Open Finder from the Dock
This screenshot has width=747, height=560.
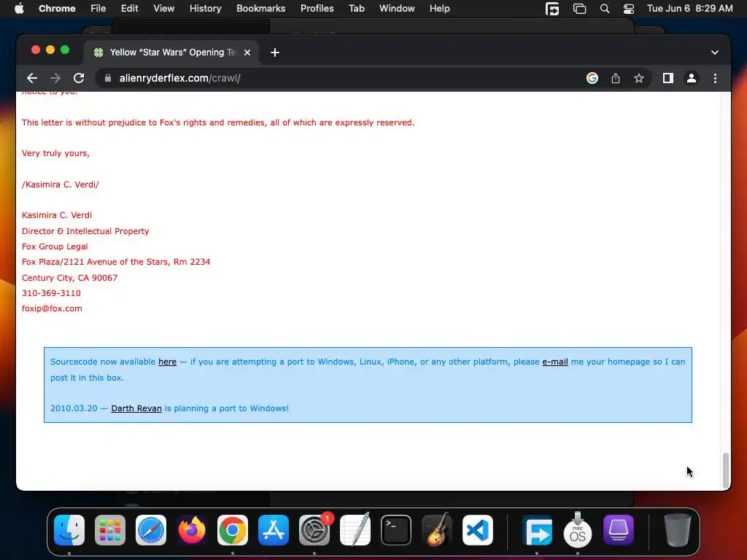[69, 530]
